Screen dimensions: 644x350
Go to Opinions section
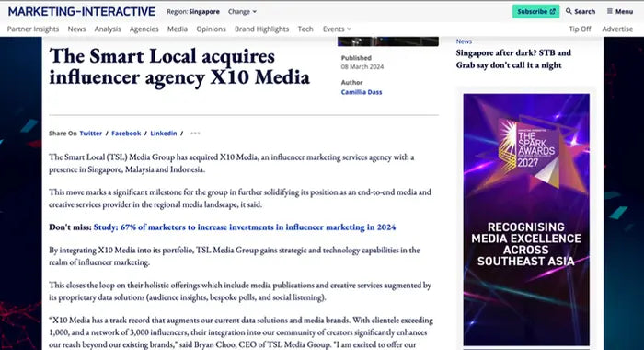pos(211,29)
